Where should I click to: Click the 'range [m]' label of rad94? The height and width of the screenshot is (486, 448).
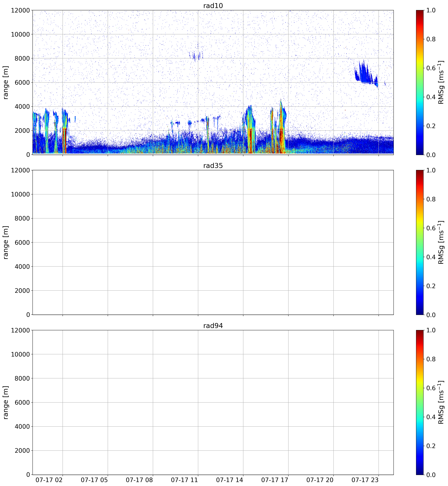pos(6,402)
